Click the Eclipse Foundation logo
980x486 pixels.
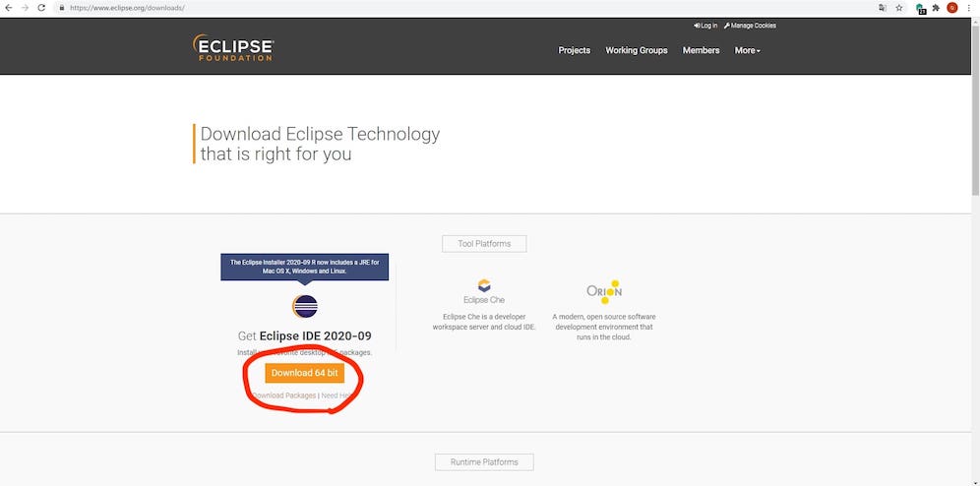232,47
